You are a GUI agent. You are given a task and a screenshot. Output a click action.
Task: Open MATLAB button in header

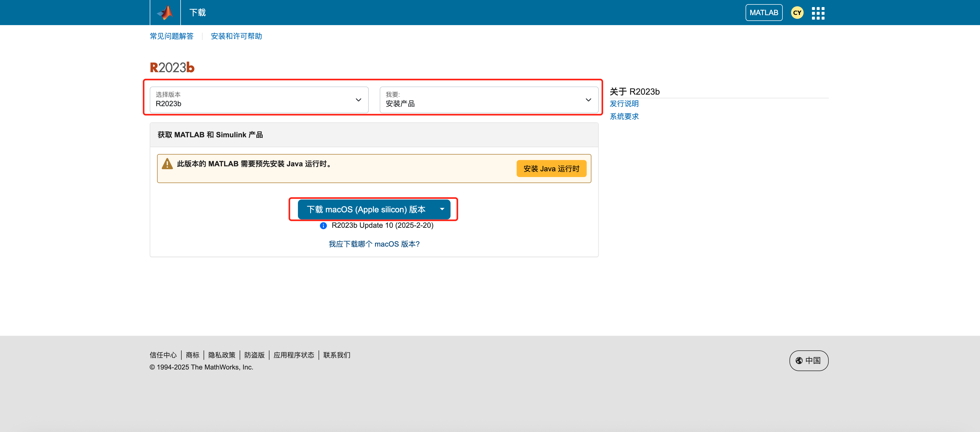[x=764, y=13]
